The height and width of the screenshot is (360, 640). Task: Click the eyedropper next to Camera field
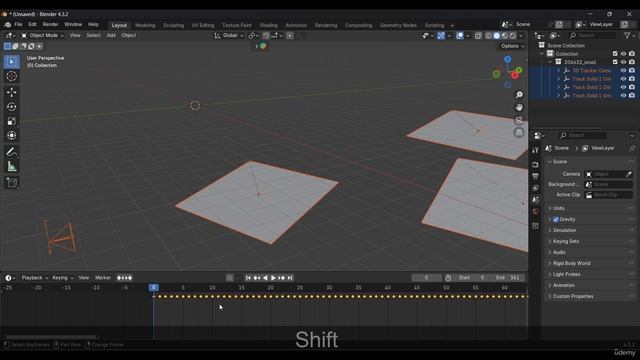[629, 174]
